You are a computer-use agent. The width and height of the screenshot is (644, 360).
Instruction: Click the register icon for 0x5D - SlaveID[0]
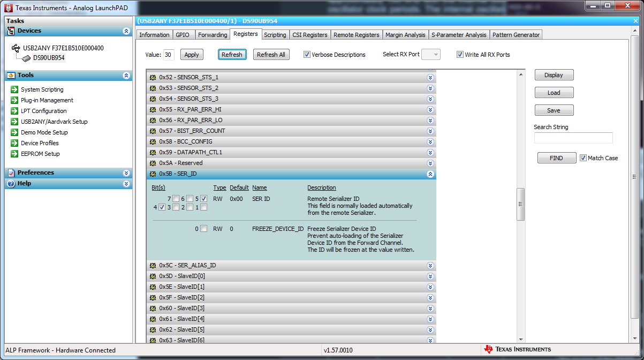pyautogui.click(x=153, y=276)
